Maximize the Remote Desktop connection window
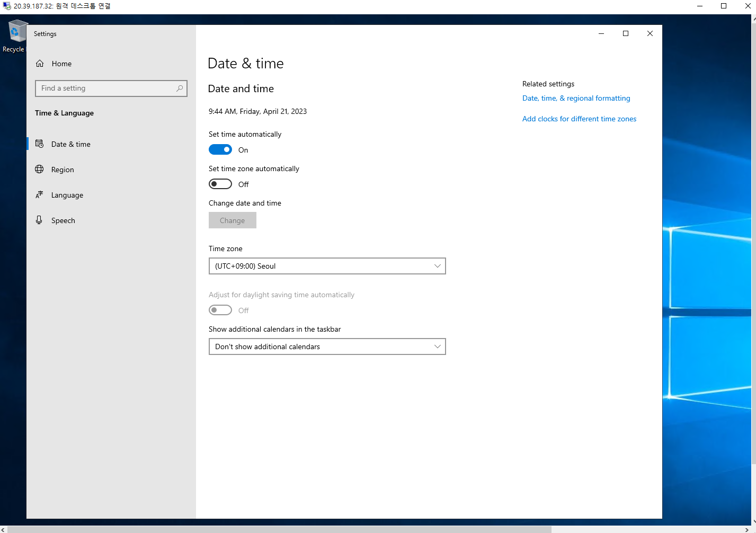 click(724, 6)
